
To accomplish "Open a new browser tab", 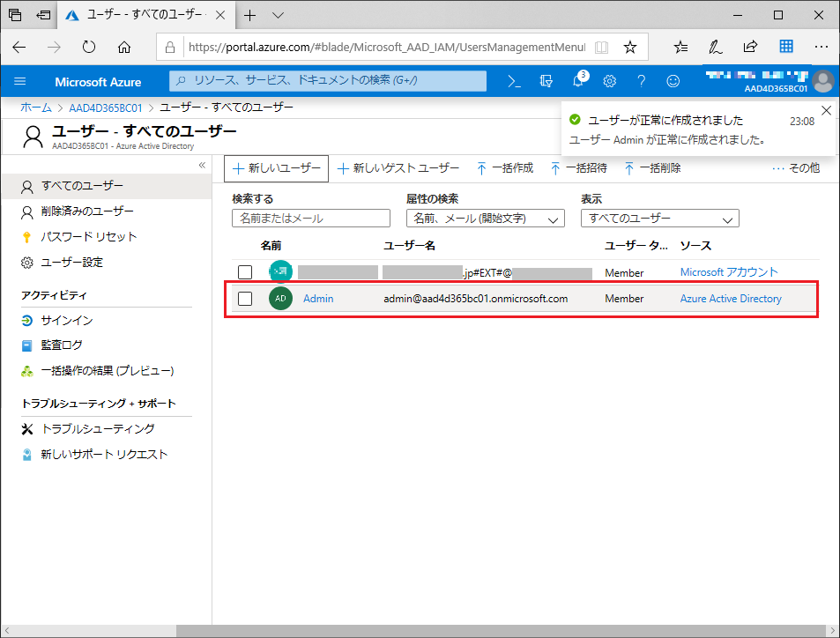I will (249, 15).
